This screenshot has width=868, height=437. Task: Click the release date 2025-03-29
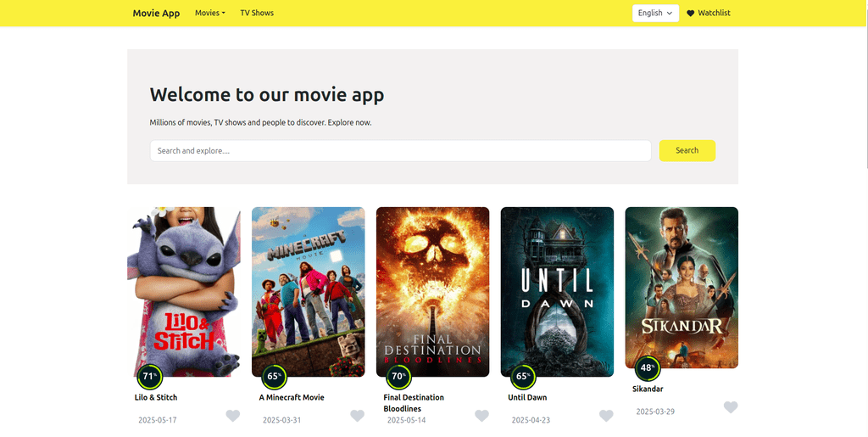[655, 412]
